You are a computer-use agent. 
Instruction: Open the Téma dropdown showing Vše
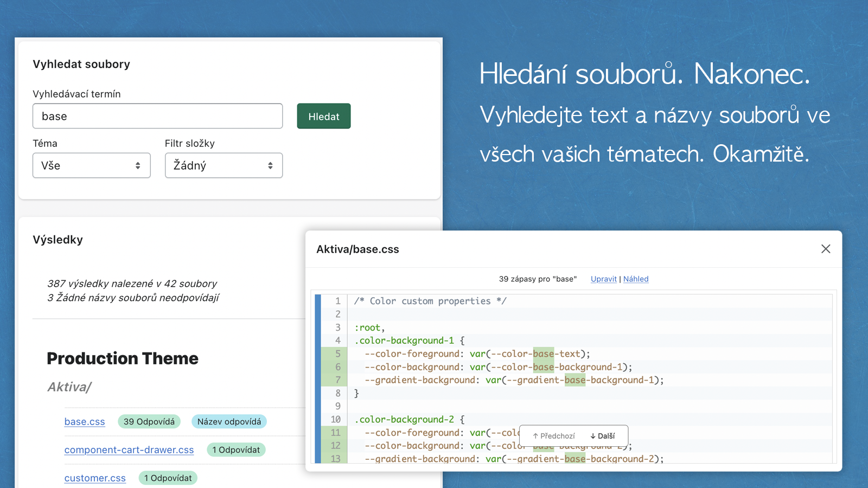click(92, 165)
